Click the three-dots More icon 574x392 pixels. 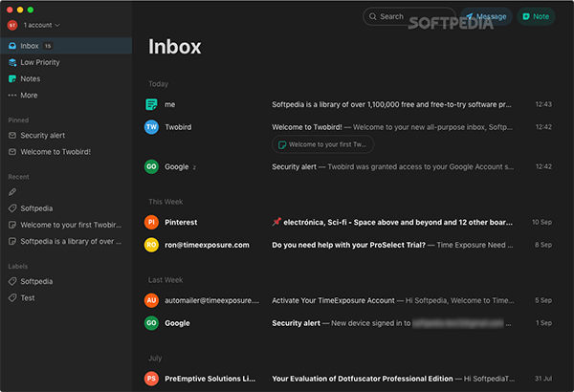12,96
